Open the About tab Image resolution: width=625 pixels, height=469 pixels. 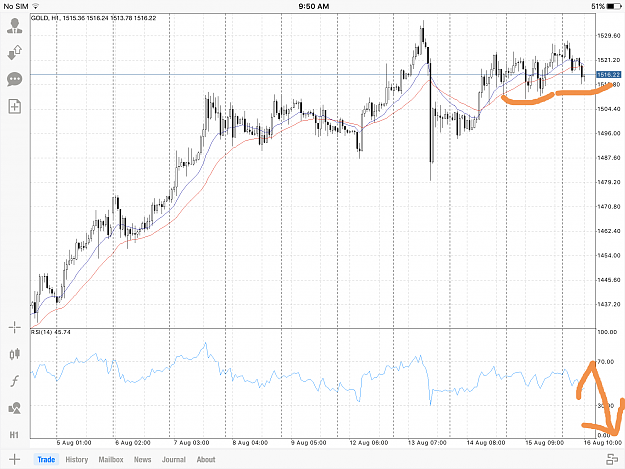[206, 459]
